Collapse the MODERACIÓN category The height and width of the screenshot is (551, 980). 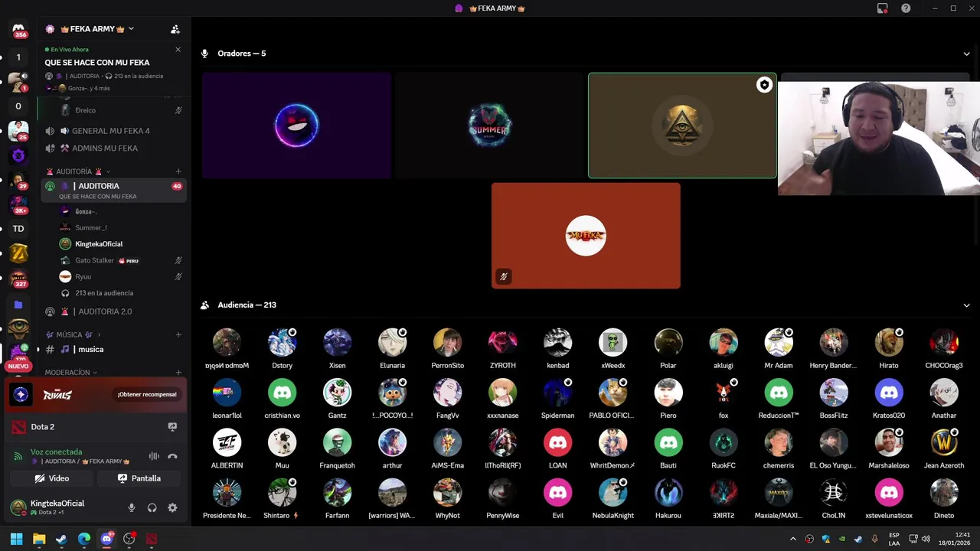[x=71, y=372]
